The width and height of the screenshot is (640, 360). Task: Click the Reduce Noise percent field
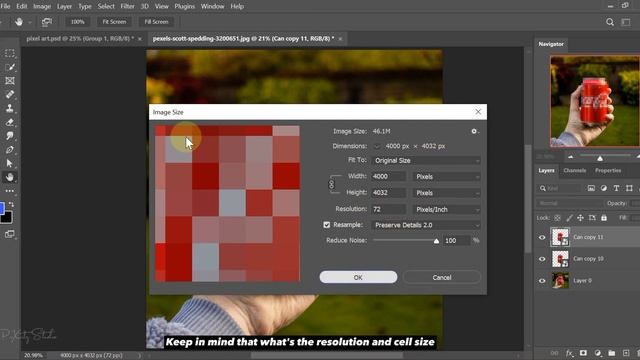coord(457,241)
